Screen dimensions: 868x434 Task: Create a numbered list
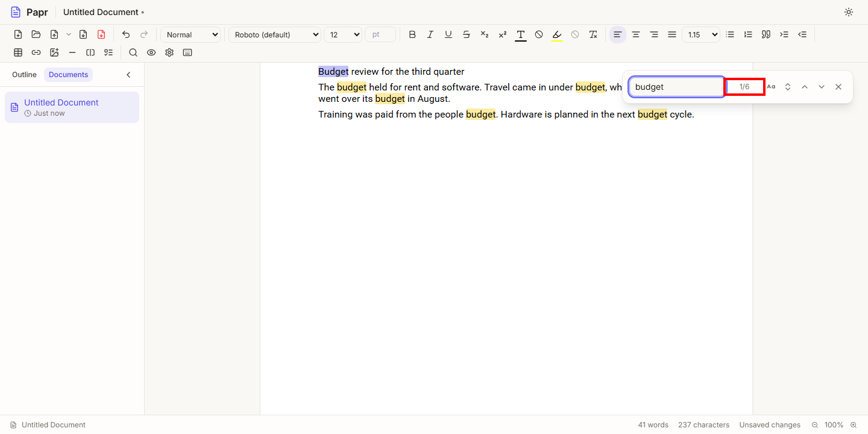tap(748, 34)
